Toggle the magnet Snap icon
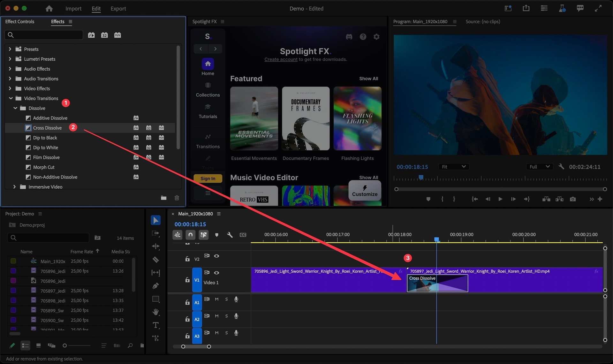The width and height of the screenshot is (613, 364). (x=191, y=235)
